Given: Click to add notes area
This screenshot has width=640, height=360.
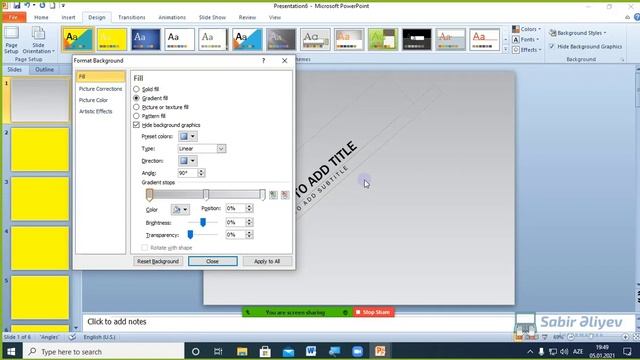Looking at the screenshot, I should pyautogui.click(x=298, y=322).
